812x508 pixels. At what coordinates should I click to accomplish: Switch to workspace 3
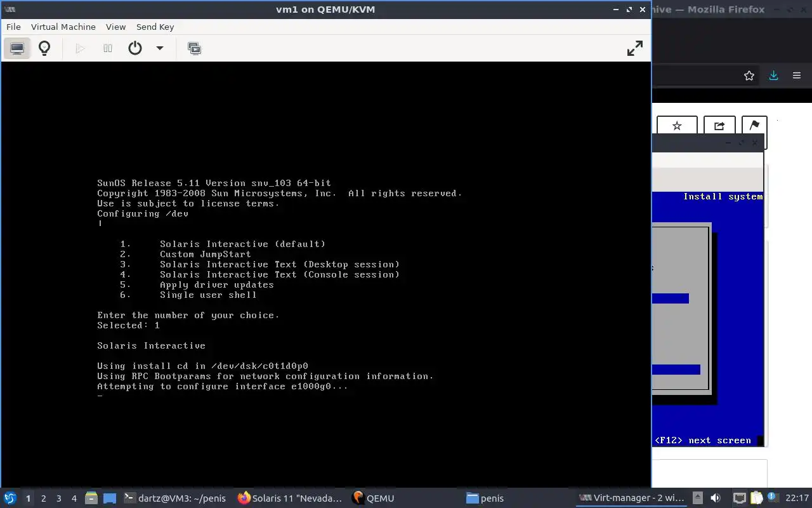pyautogui.click(x=59, y=498)
